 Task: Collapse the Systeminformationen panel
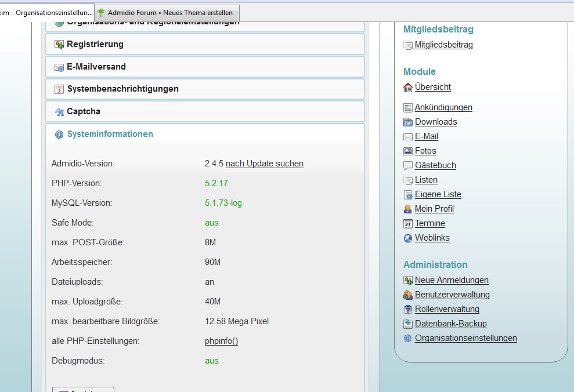click(x=110, y=134)
